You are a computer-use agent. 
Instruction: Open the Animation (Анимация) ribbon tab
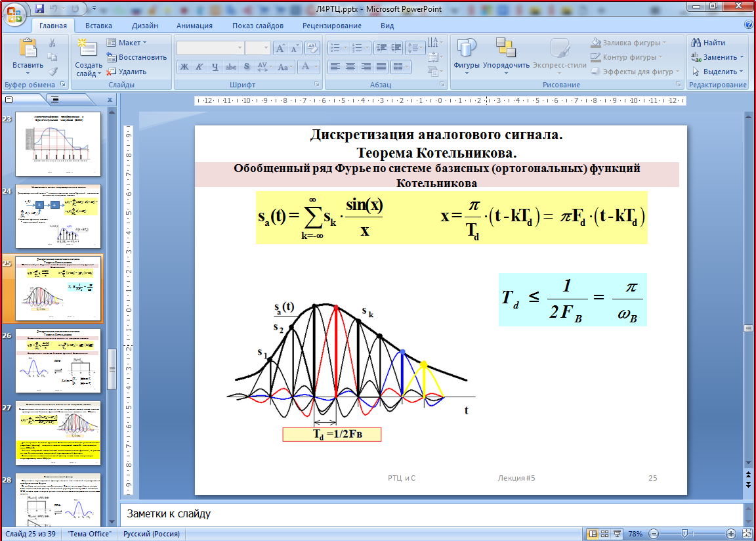194,26
